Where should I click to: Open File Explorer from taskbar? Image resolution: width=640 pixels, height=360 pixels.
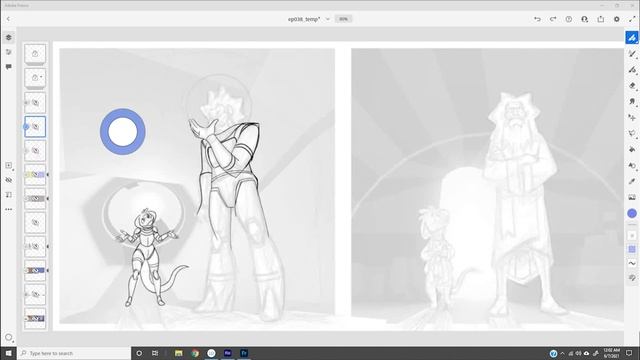(x=179, y=353)
